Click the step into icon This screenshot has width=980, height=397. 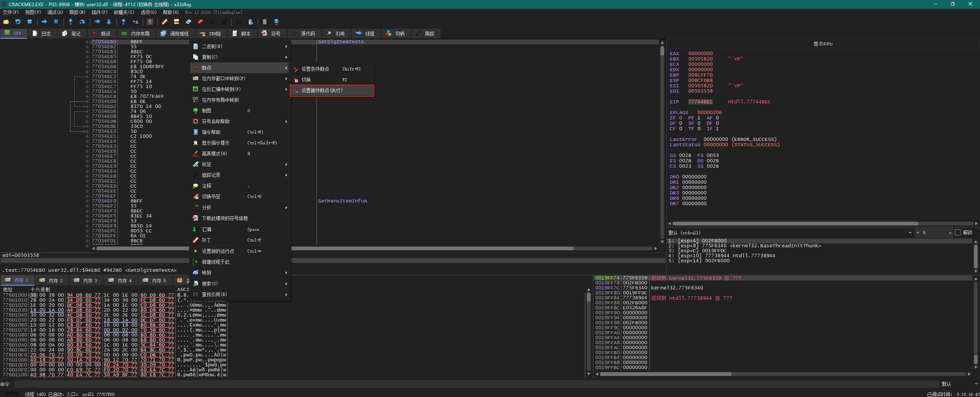click(x=70, y=22)
